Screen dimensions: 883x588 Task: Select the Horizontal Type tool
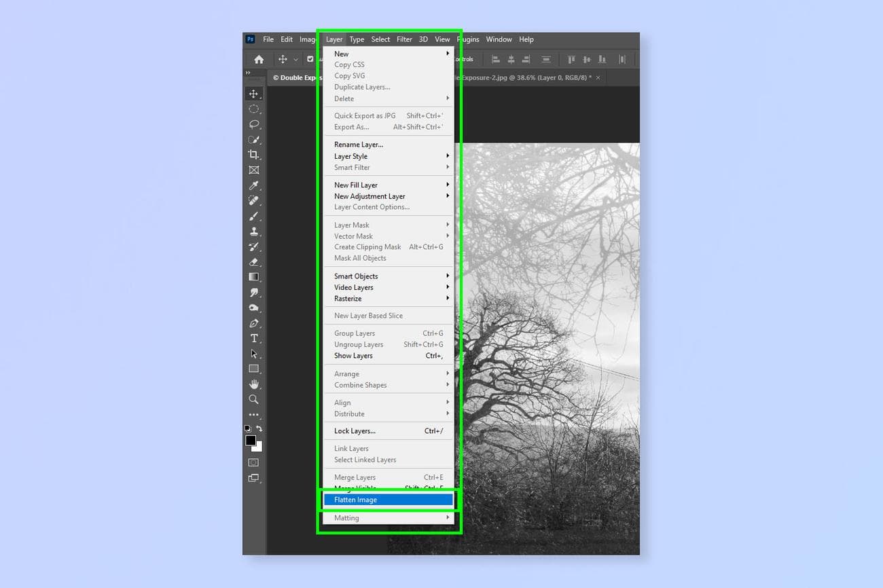click(254, 338)
